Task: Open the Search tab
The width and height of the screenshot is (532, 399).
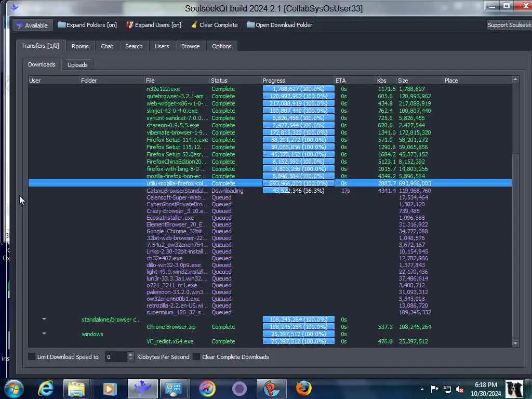Action: (x=134, y=46)
